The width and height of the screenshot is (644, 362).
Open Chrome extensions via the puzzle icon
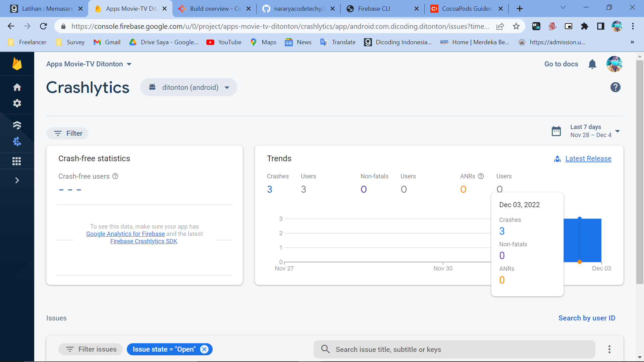[585, 26]
